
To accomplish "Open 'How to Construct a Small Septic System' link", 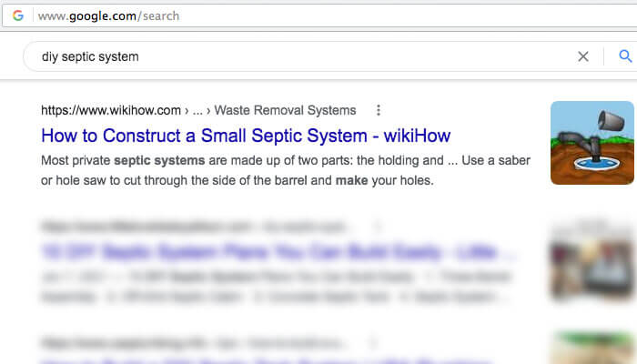I will coord(246,136).
